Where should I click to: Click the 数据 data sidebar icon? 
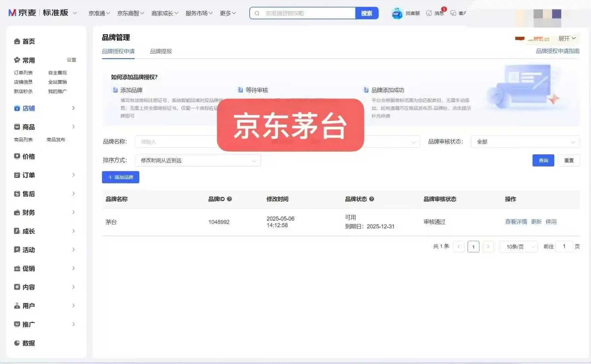[x=28, y=343]
